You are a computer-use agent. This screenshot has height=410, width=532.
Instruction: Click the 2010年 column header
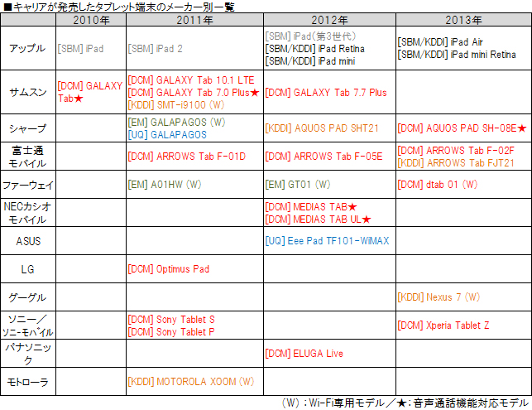point(91,20)
